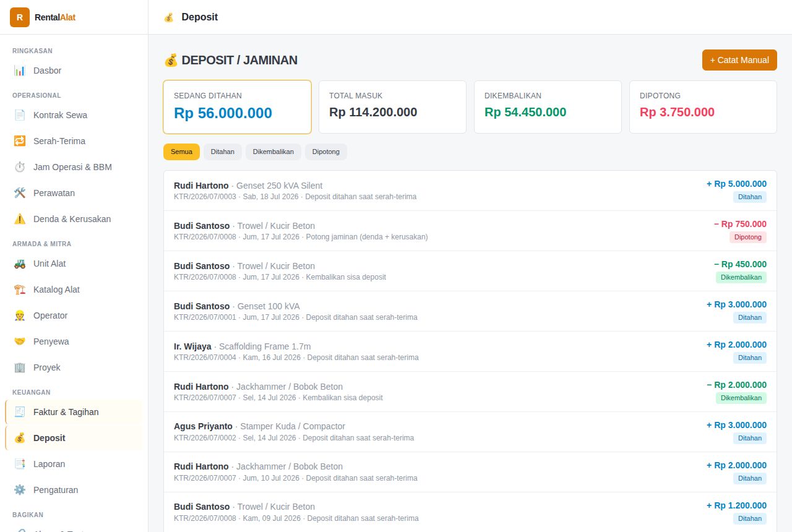This screenshot has width=792, height=532.
Task: Show all deposits with Semua filter
Action: coord(181,152)
